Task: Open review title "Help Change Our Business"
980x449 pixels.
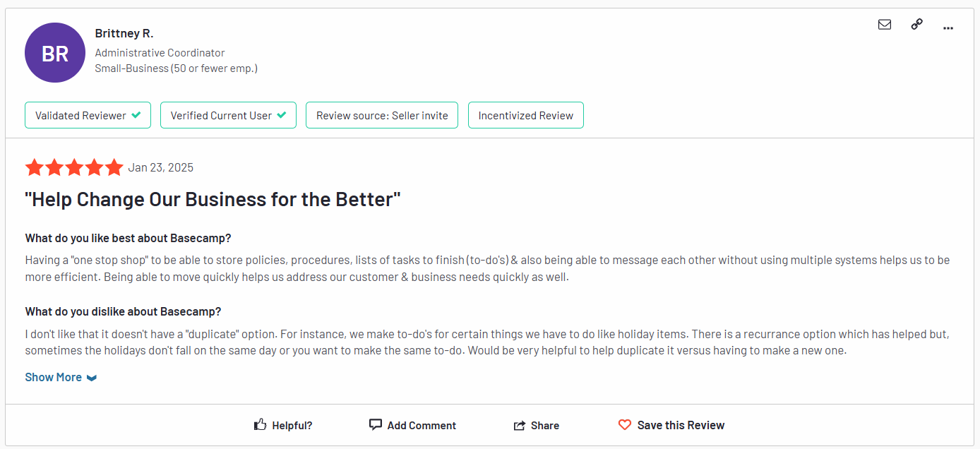Action: (x=213, y=199)
